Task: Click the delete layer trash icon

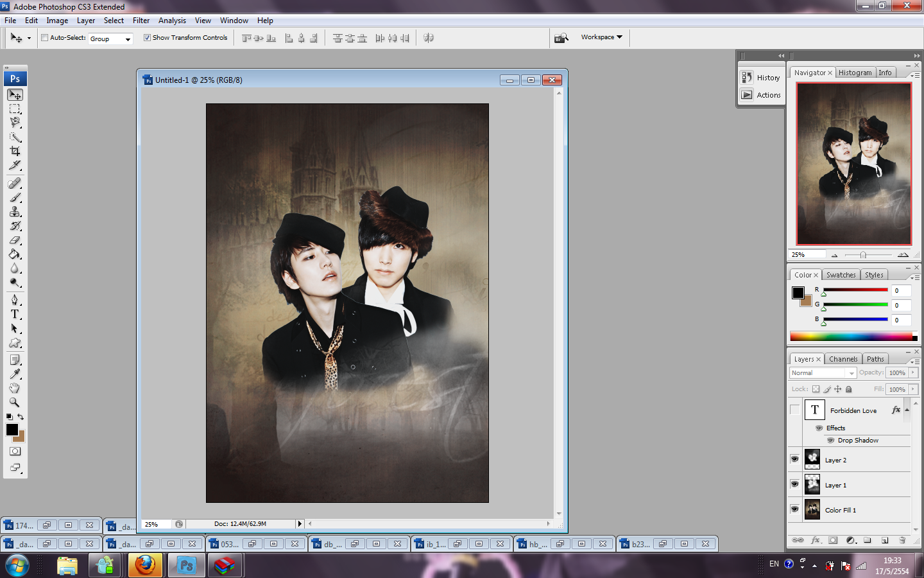Action: [x=902, y=540]
